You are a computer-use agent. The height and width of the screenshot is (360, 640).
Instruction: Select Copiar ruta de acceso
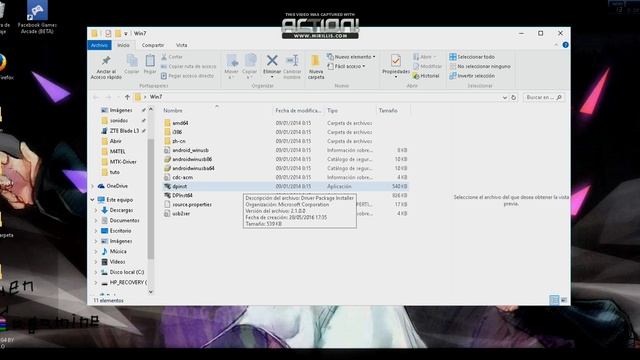(188, 66)
